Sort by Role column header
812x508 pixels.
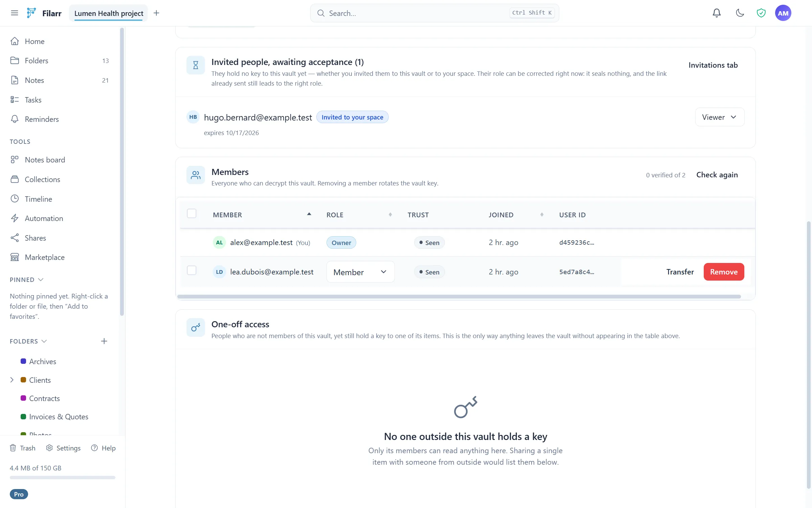[359, 215]
